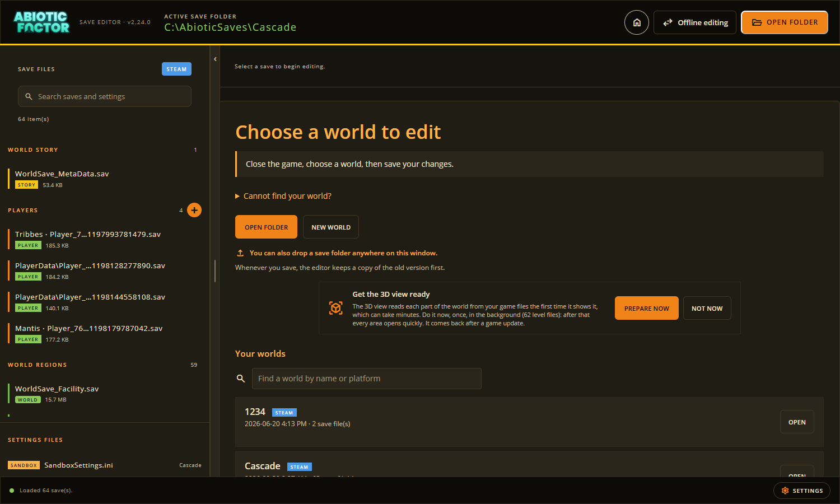The height and width of the screenshot is (504, 840).
Task: Click the orange OPEN FOLDER header button
Action: [785, 22]
